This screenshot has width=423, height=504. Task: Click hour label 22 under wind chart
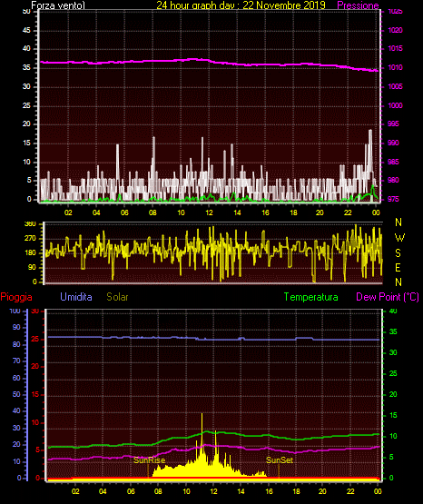point(348,212)
